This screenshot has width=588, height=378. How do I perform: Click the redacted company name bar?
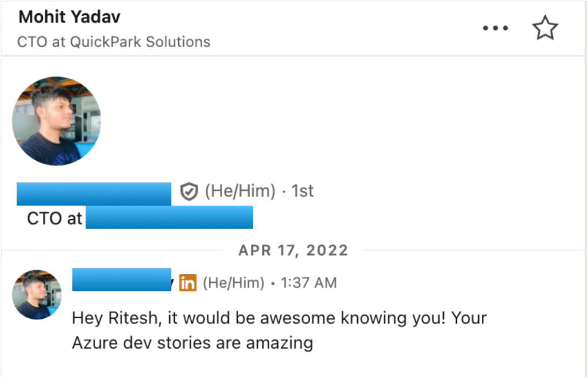pyautogui.click(x=169, y=218)
